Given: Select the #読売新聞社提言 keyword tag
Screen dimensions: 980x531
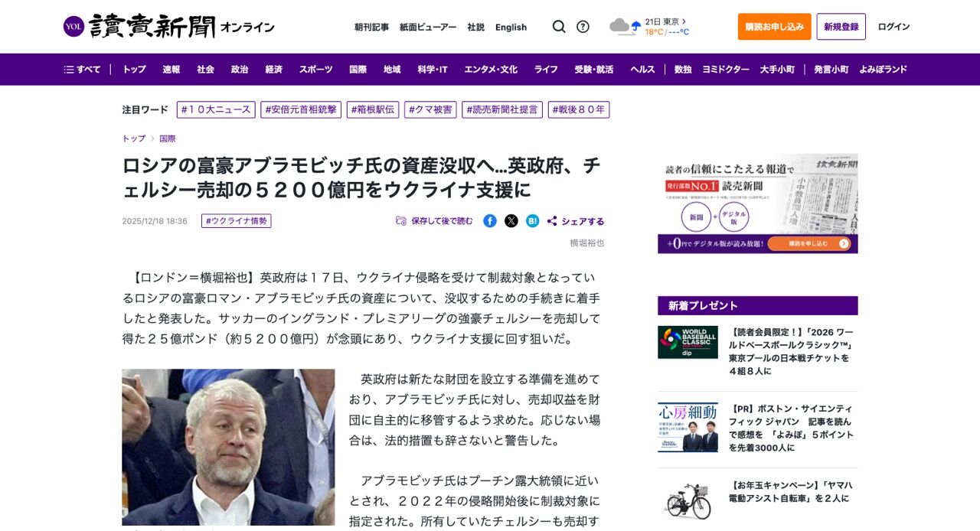Looking at the screenshot, I should click(x=502, y=109).
